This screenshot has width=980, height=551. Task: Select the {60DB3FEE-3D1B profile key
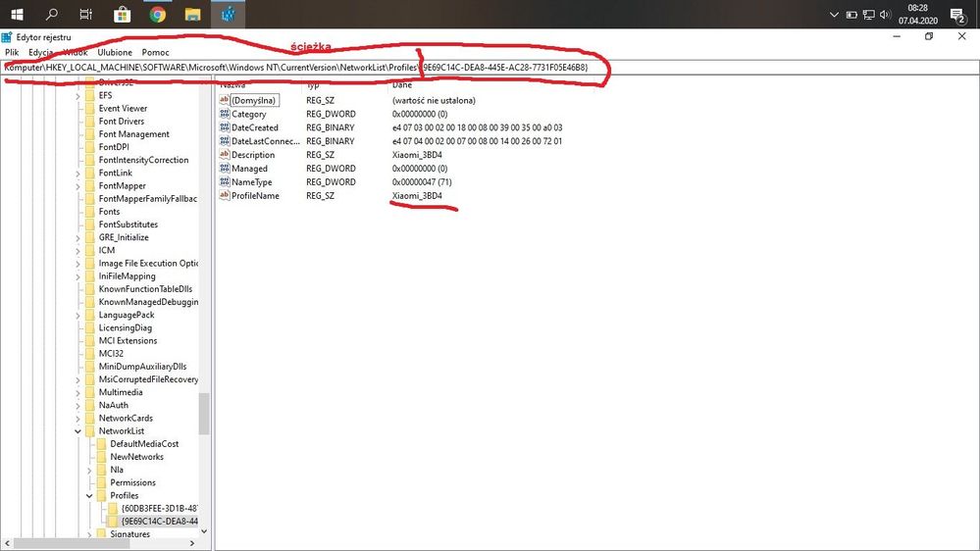point(159,508)
